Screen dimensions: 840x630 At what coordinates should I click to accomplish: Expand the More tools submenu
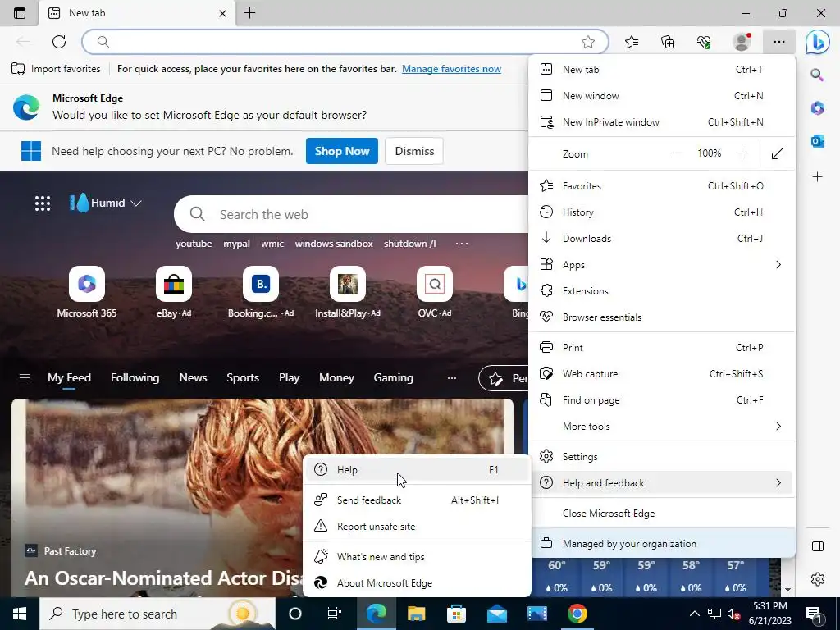point(661,427)
